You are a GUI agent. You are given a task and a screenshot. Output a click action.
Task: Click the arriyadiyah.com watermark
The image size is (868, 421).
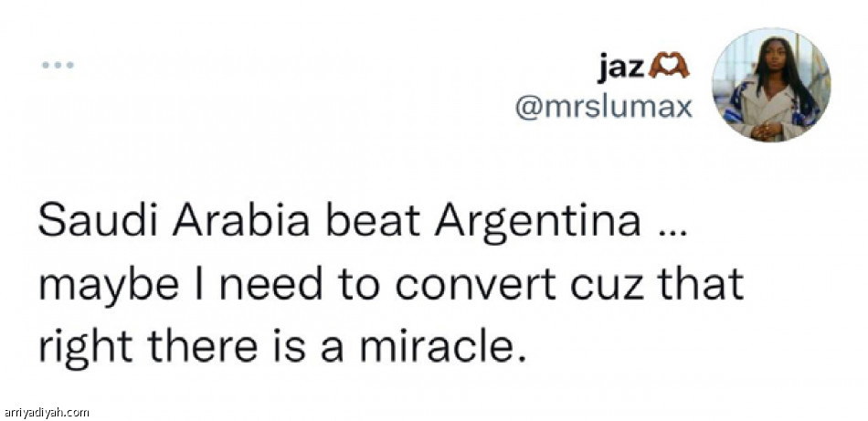coord(46,413)
